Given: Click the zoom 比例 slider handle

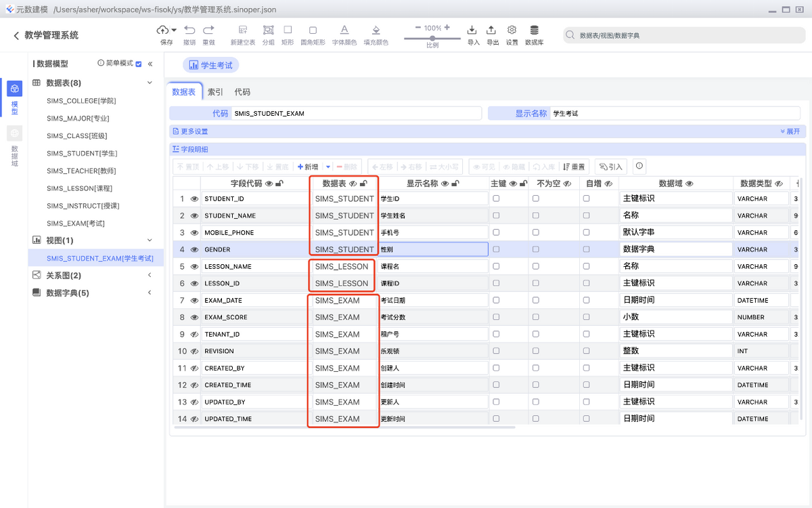Looking at the screenshot, I should click(x=432, y=38).
